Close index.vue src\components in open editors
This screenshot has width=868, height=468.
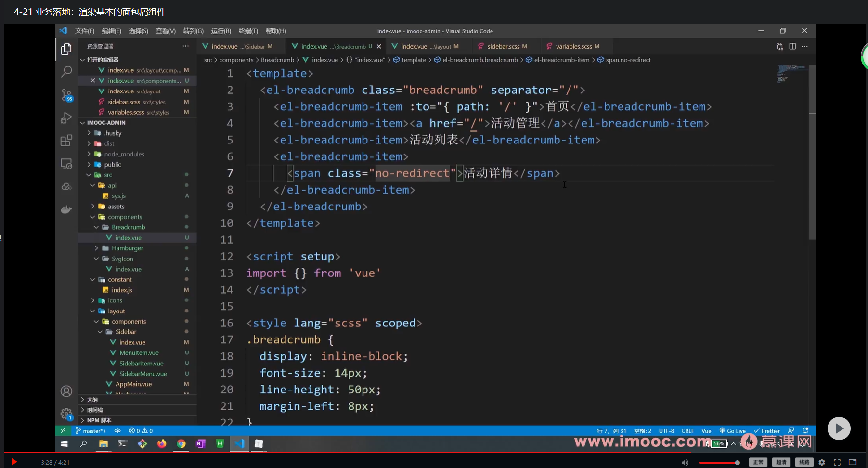(x=93, y=80)
